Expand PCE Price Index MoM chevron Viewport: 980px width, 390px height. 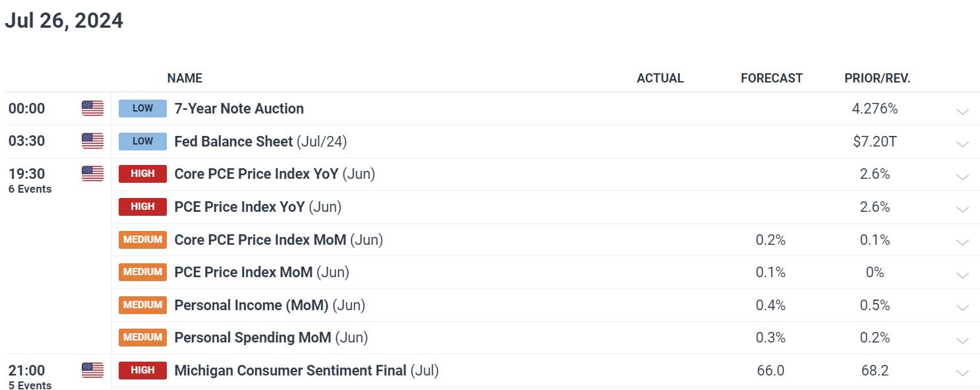(962, 275)
